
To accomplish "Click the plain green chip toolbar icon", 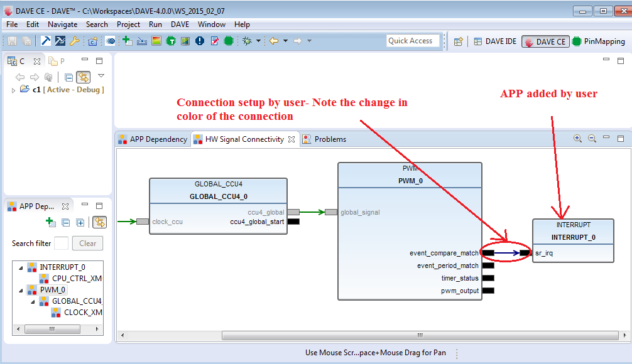I will (229, 41).
